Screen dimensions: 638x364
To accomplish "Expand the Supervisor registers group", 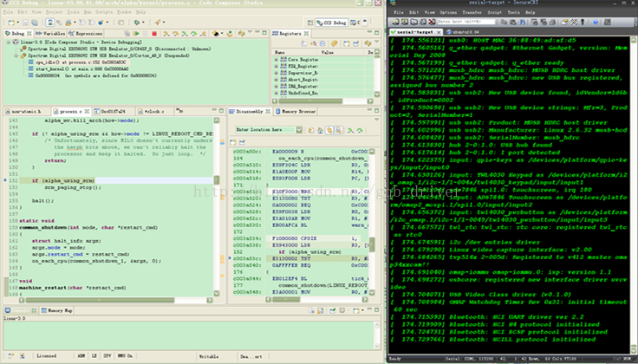I will (276, 73).
